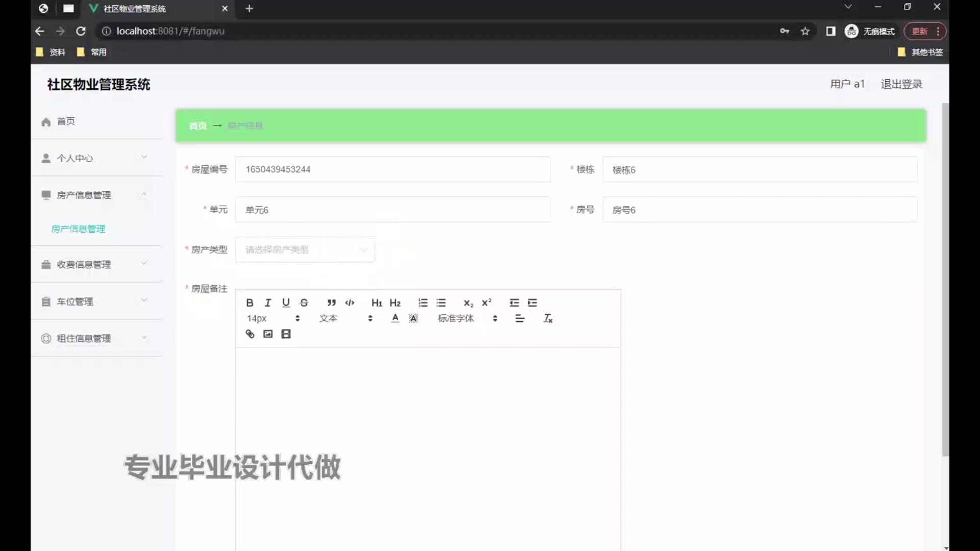Click the 退出登录 logout link
Viewport: 980px width, 551px height.
coord(901,84)
